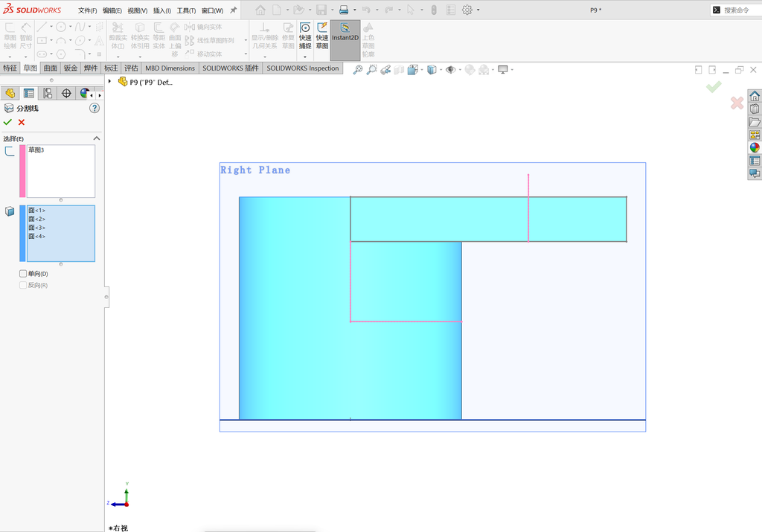Select 面<3> in the faces list
Viewport: 762px width, 532px height.
pos(36,228)
